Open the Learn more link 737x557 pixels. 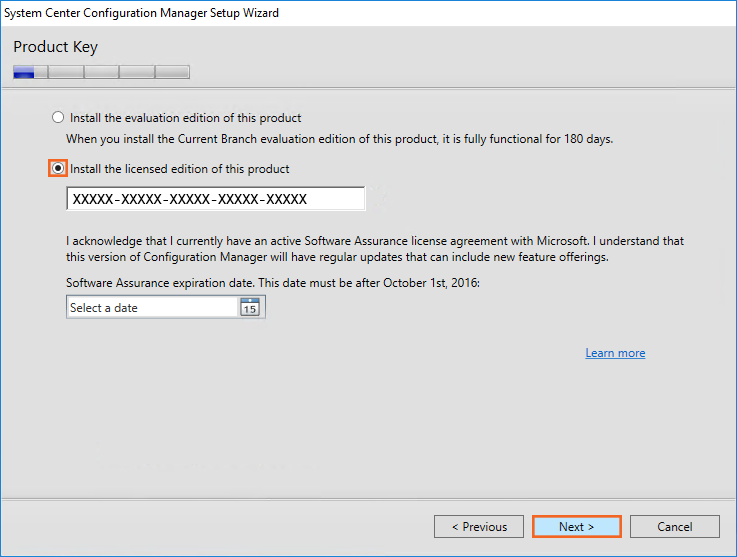coord(615,353)
